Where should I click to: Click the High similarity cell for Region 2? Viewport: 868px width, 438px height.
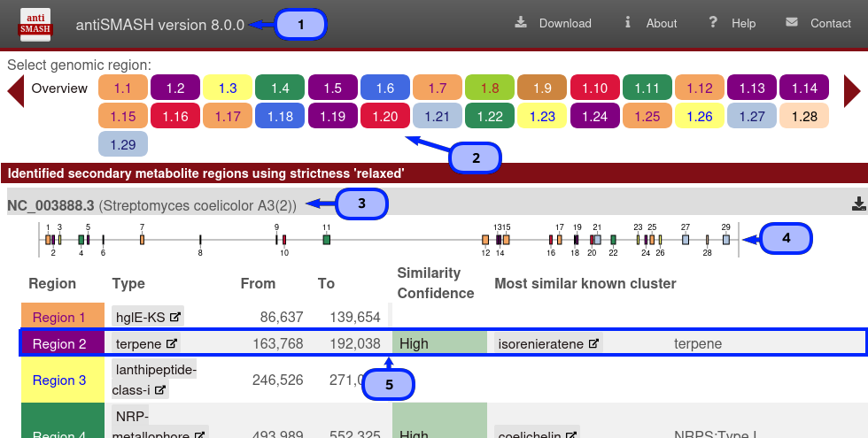pos(439,343)
